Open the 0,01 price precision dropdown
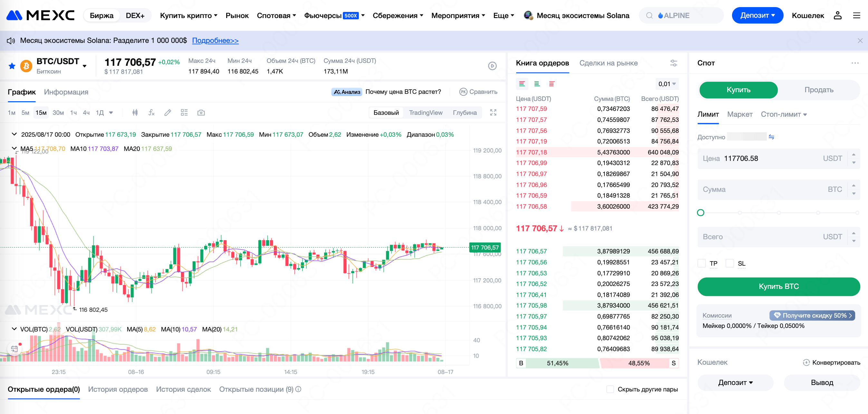The height and width of the screenshot is (414, 868). [x=667, y=84]
